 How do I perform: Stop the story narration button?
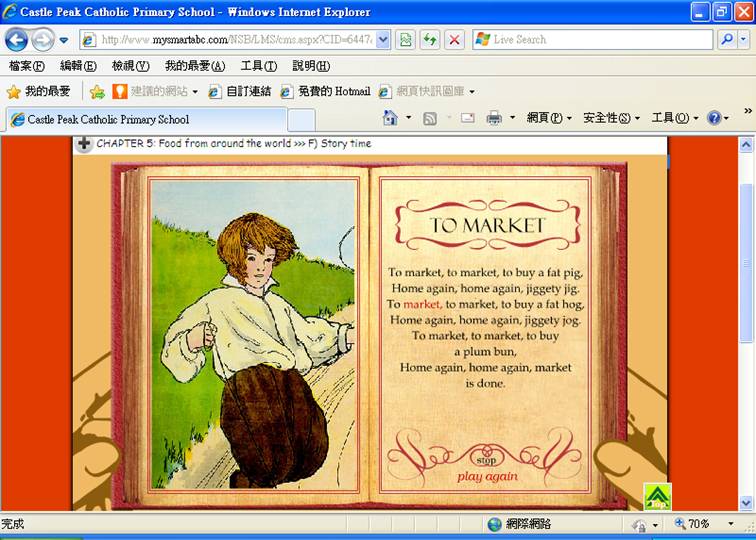pos(486,460)
